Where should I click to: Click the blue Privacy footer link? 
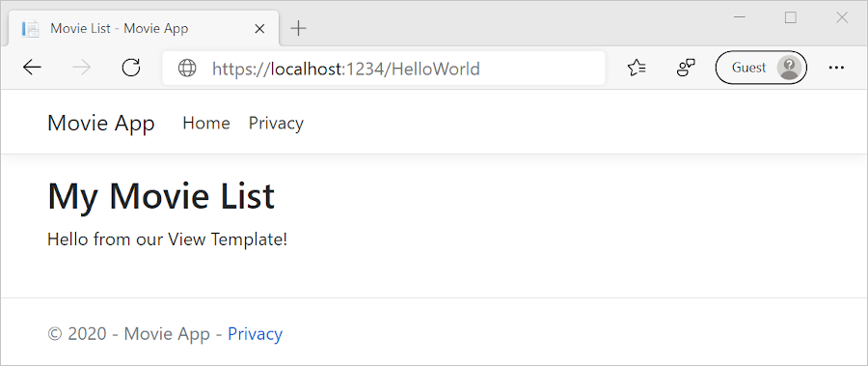(x=256, y=334)
